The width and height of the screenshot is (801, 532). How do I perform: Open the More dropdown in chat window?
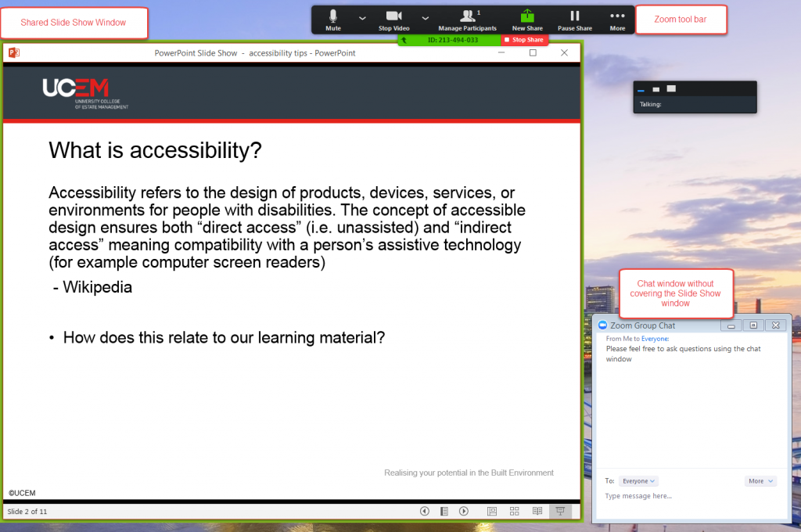[760, 481]
